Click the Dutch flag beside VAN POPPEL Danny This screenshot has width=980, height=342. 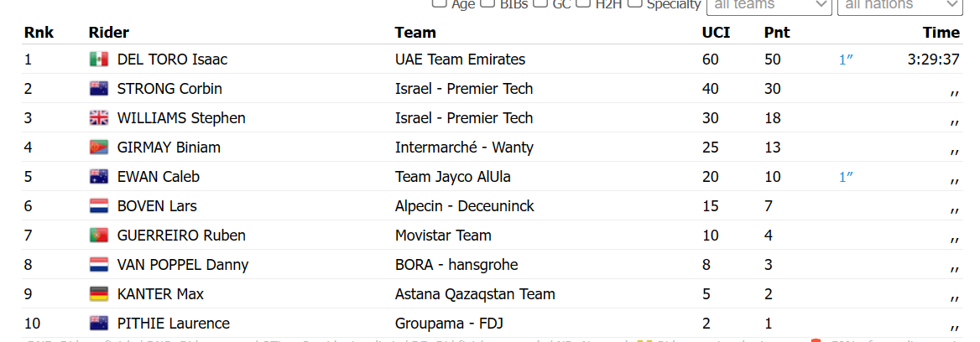click(99, 265)
